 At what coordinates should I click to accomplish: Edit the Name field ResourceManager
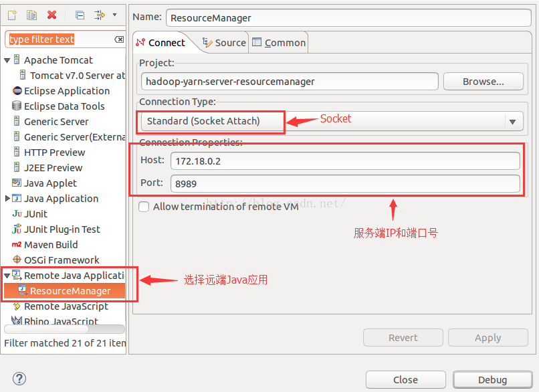tap(348, 18)
